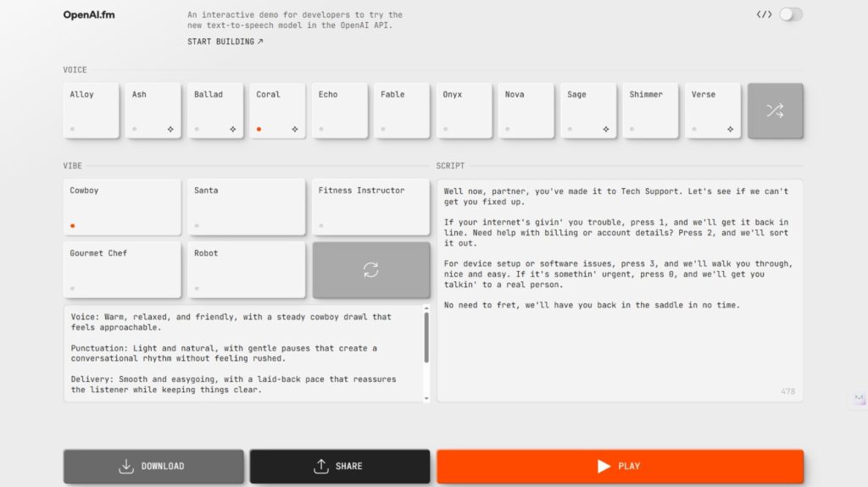Open the START BUILDING link
Viewport: 868px width, 487px height.
(x=225, y=42)
